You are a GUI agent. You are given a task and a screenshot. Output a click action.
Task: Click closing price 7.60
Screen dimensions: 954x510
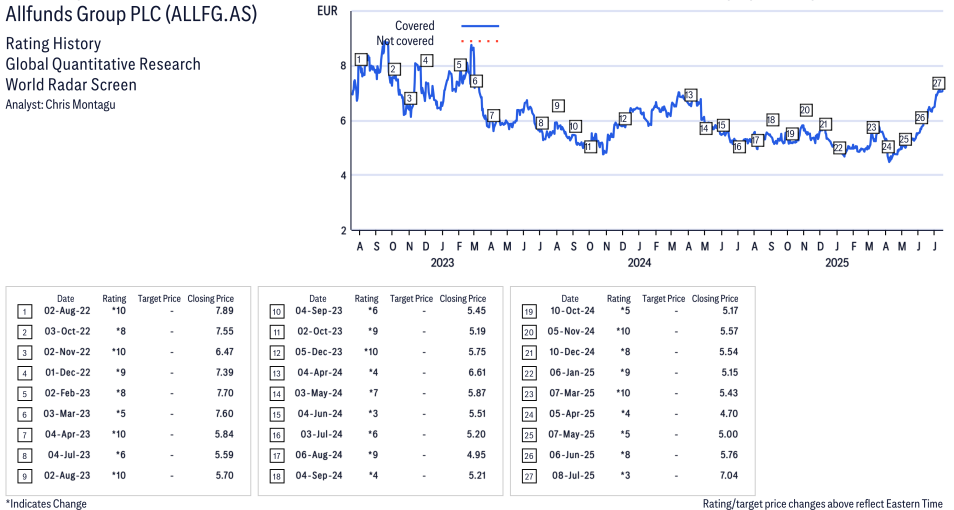pos(225,414)
